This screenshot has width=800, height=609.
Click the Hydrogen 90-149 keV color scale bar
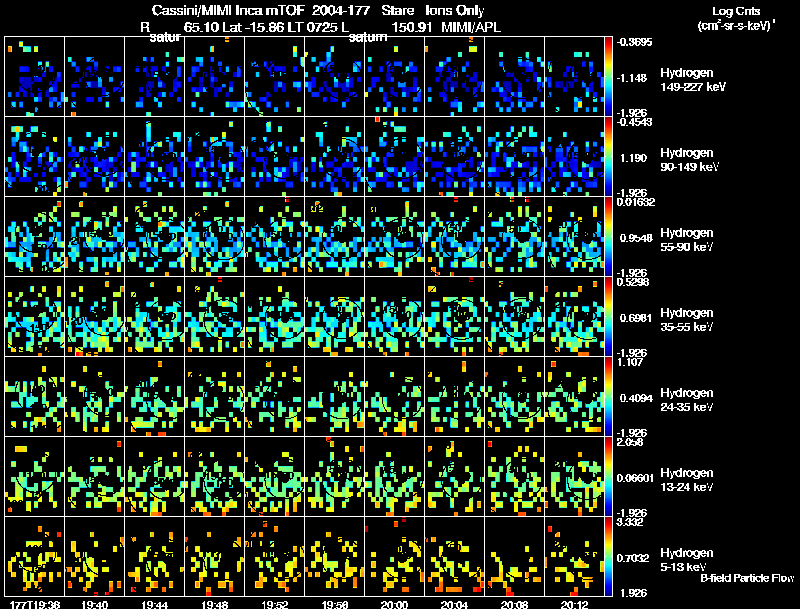608,157
